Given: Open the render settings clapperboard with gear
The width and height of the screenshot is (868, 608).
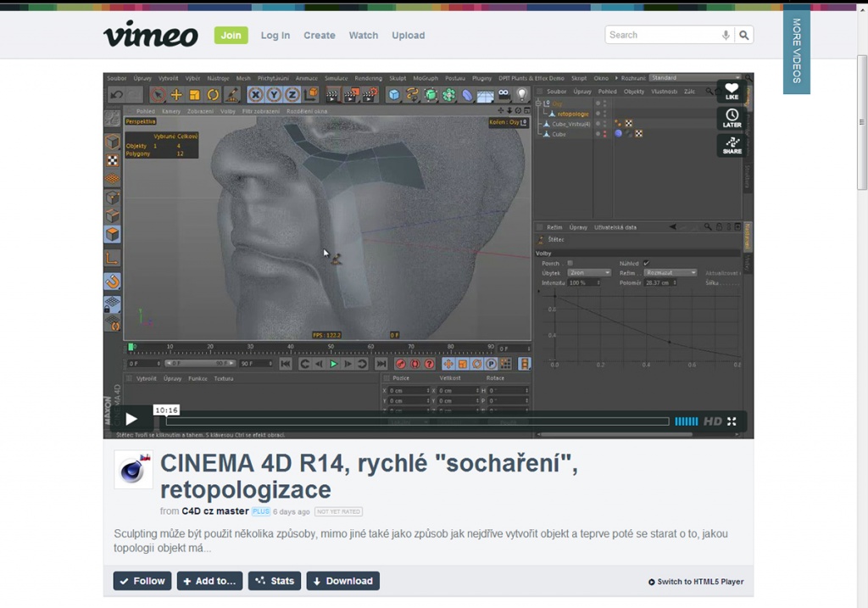Looking at the screenshot, I should click(x=370, y=95).
